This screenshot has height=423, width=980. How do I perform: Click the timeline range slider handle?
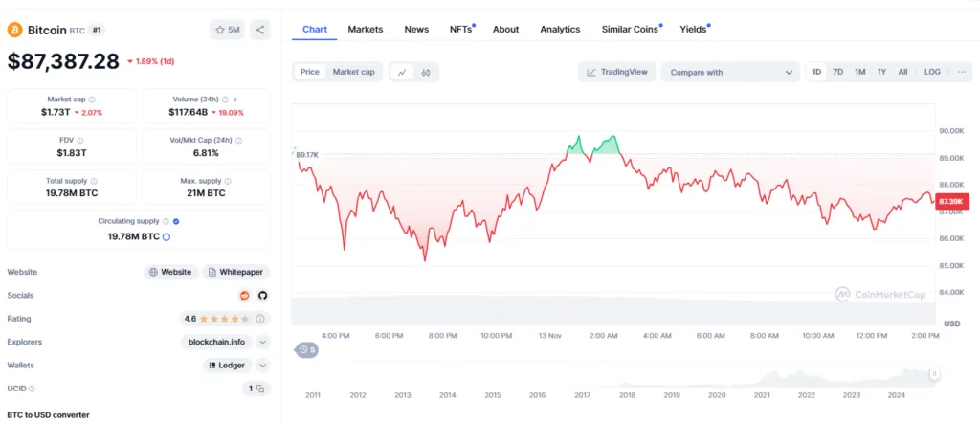tap(934, 374)
